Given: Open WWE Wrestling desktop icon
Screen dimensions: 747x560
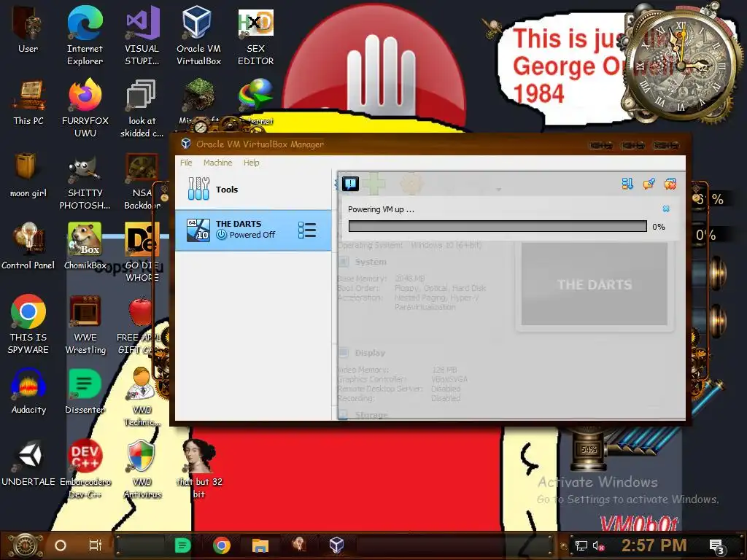Looking at the screenshot, I should coord(85,324).
